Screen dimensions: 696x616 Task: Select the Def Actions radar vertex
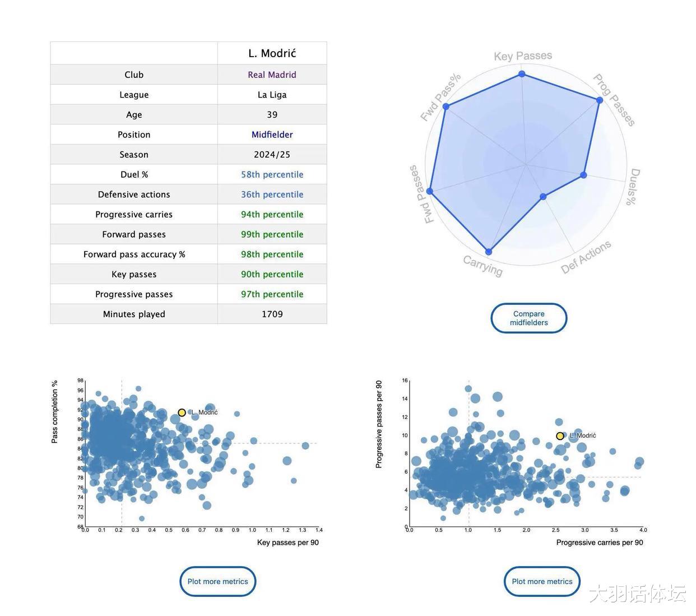click(543, 197)
